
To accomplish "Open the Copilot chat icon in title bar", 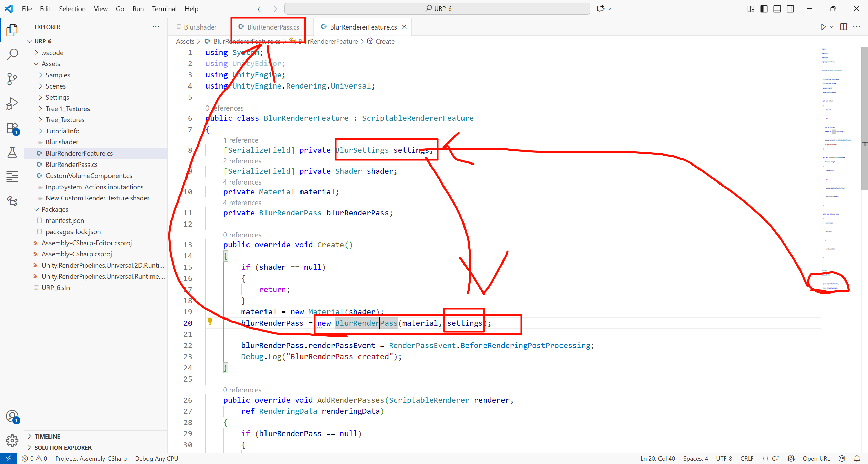I will pyautogui.click(x=601, y=9).
